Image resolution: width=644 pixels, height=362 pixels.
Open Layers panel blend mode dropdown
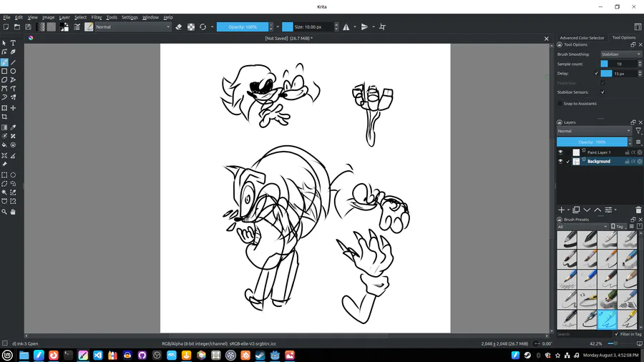tap(594, 131)
